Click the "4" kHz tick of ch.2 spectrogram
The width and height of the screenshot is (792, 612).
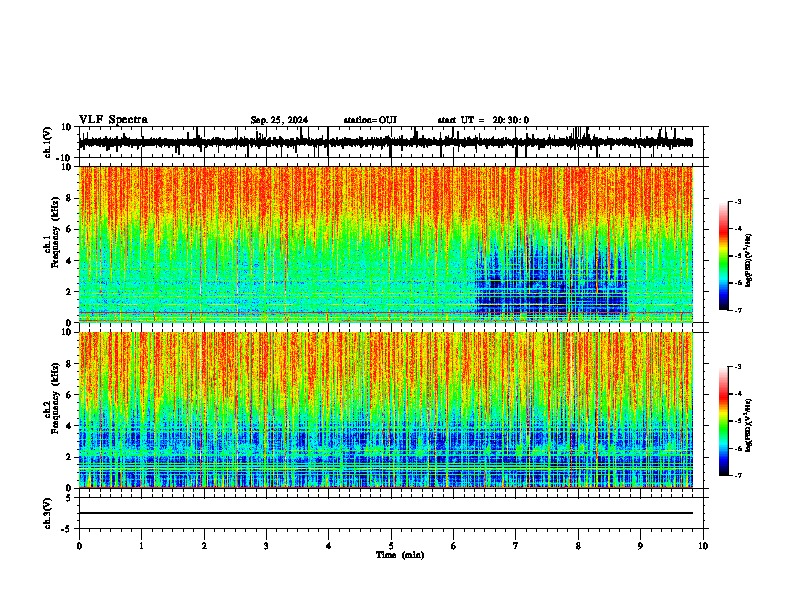point(70,426)
